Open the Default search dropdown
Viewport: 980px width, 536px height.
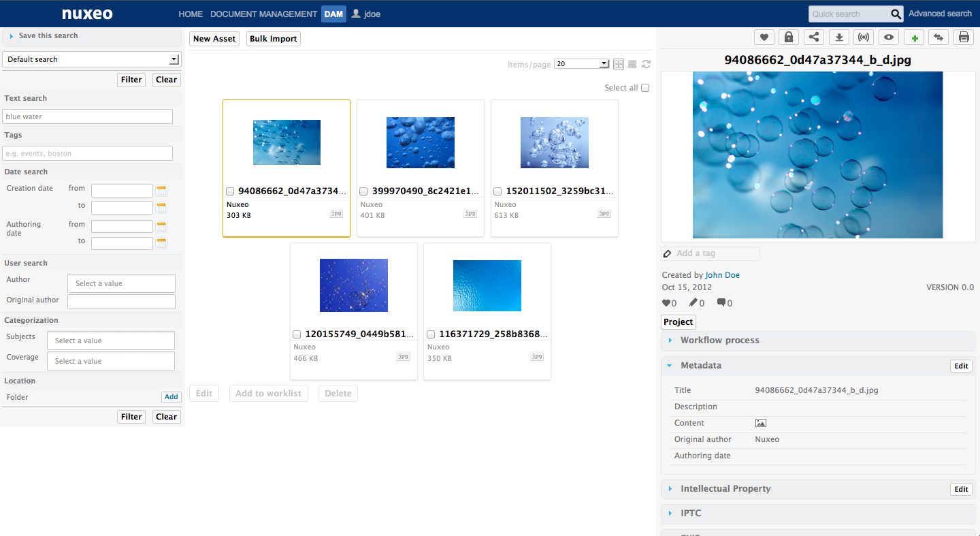click(91, 59)
